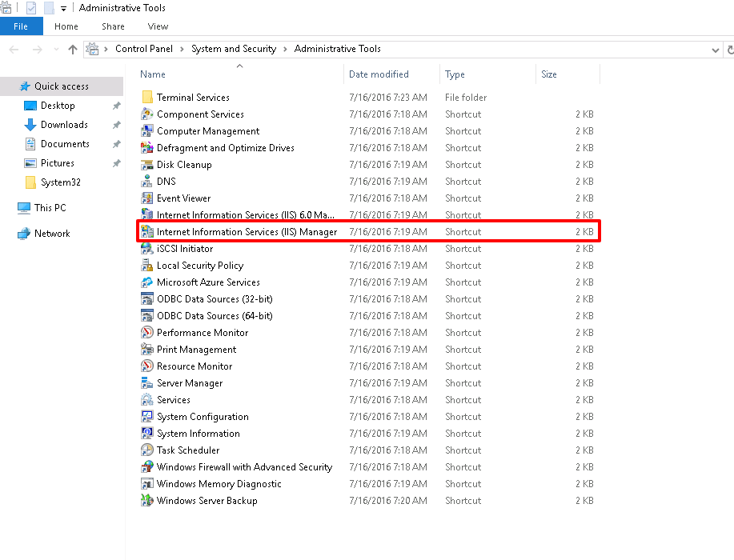
Task: Select the System Configuration icon
Action: [147, 417]
